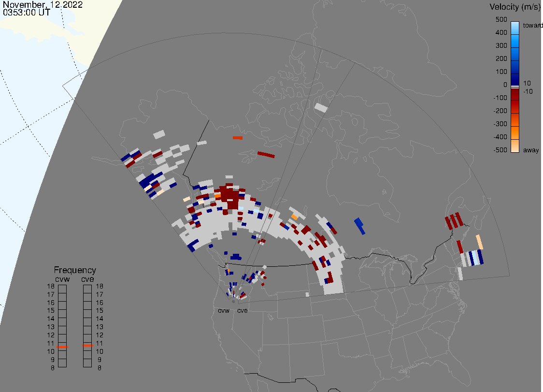This screenshot has width=543, height=392.
Task: Pick the pale peach bottom of color bar
Action: coord(515,146)
